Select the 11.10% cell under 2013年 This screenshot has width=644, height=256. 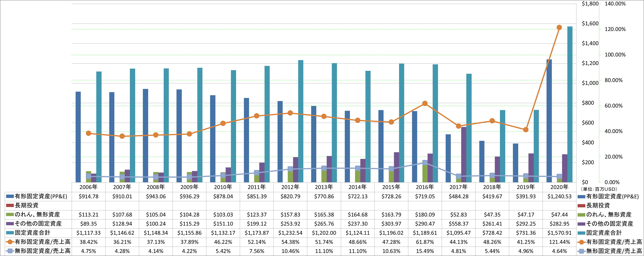324,251
